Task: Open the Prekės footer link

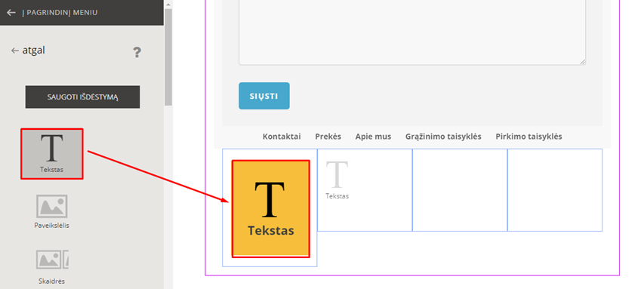Action: pyautogui.click(x=328, y=137)
